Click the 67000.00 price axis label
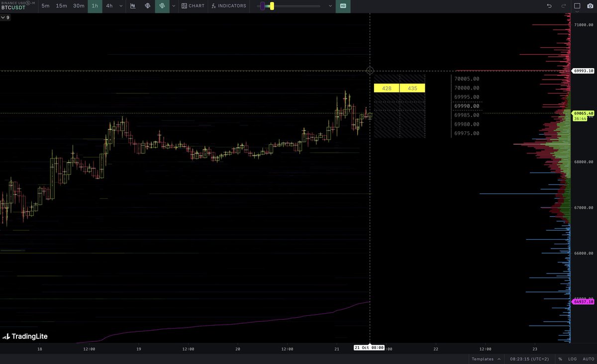The height and width of the screenshot is (364, 597). tap(583, 208)
